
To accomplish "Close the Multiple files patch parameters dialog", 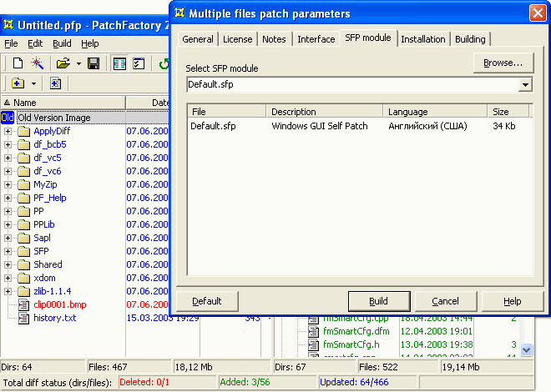I will (538, 13).
